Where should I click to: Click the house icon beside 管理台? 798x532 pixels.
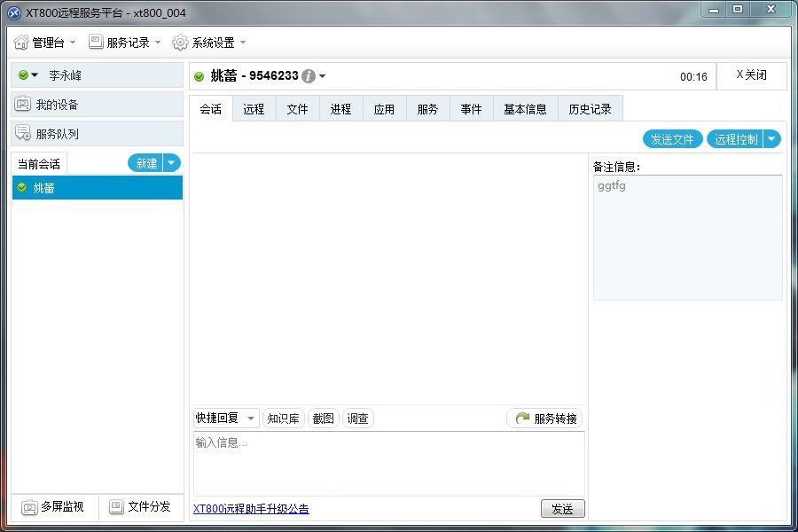pos(21,43)
